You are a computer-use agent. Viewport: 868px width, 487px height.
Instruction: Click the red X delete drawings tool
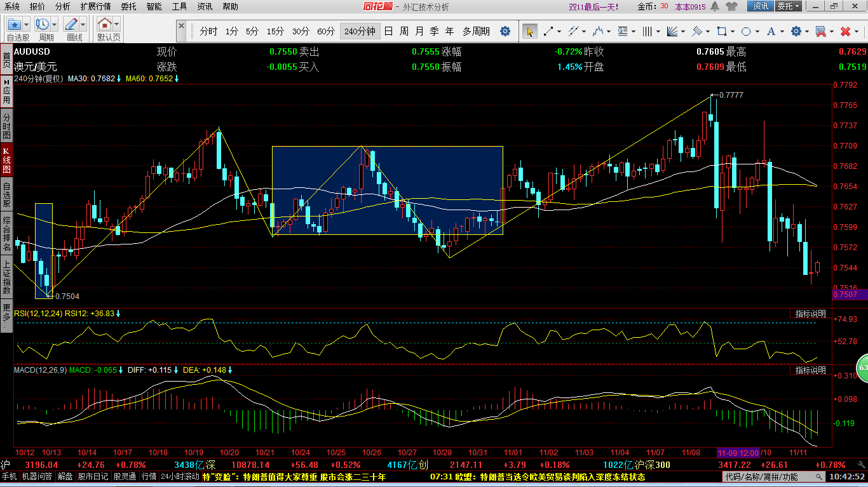click(845, 31)
